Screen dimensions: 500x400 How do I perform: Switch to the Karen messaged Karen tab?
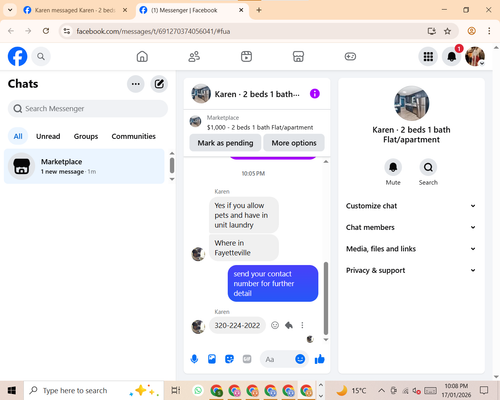click(x=75, y=10)
